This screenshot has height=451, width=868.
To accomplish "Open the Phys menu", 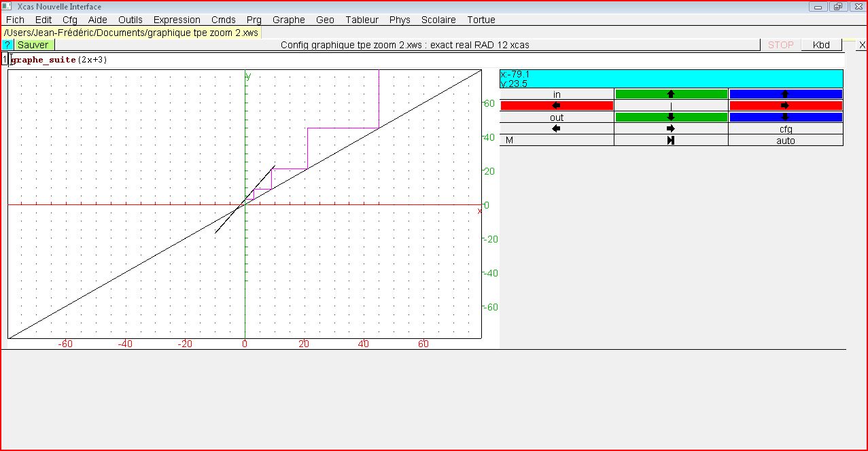I will (x=400, y=20).
